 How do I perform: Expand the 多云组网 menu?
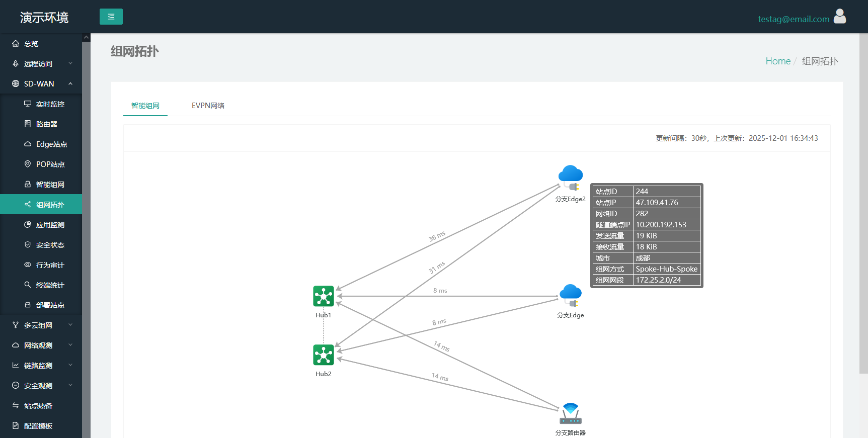tap(41, 325)
